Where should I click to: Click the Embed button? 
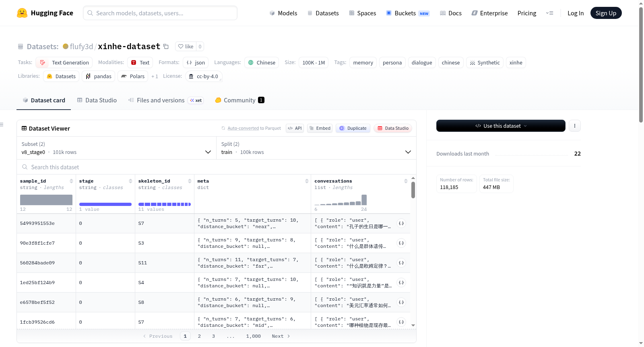pyautogui.click(x=320, y=128)
